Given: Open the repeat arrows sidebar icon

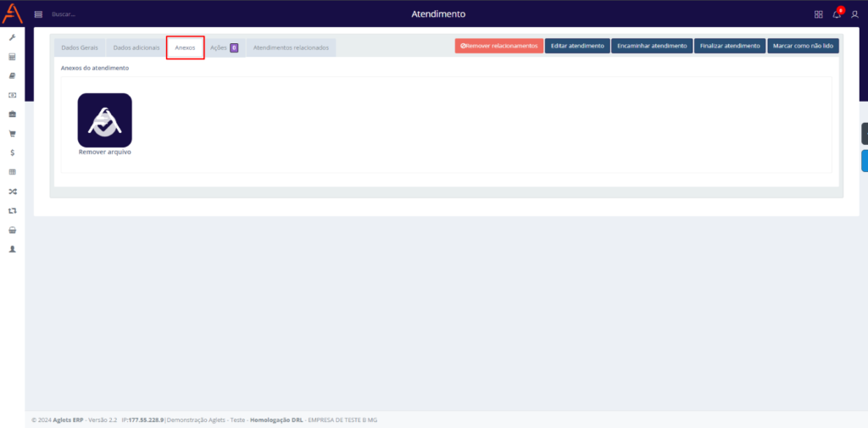Looking at the screenshot, I should 12,210.
